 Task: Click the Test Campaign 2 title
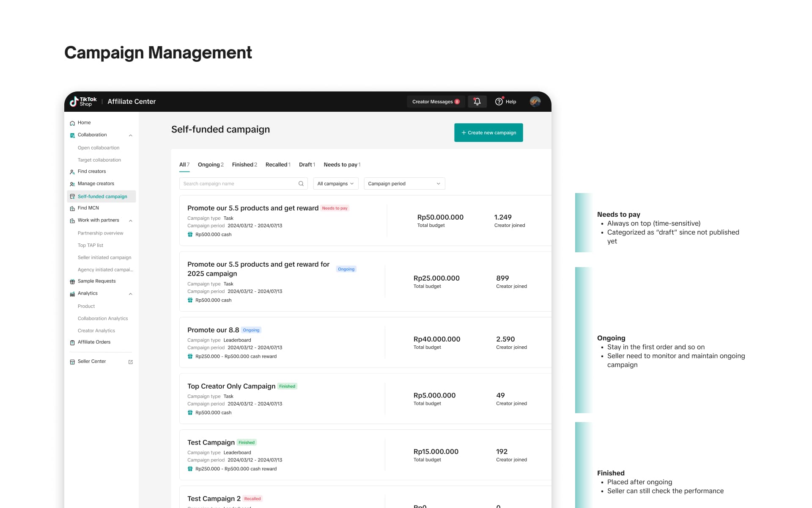click(214, 499)
